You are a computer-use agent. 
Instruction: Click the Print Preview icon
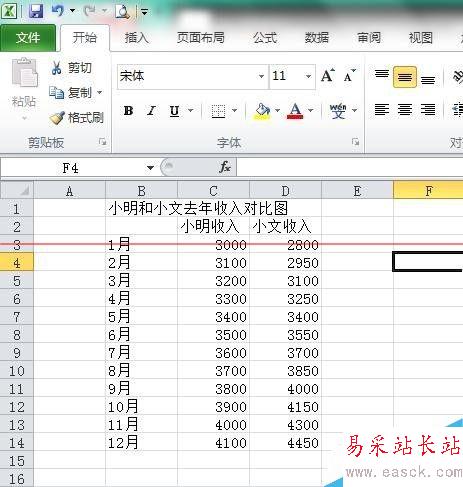pyautogui.click(x=122, y=11)
